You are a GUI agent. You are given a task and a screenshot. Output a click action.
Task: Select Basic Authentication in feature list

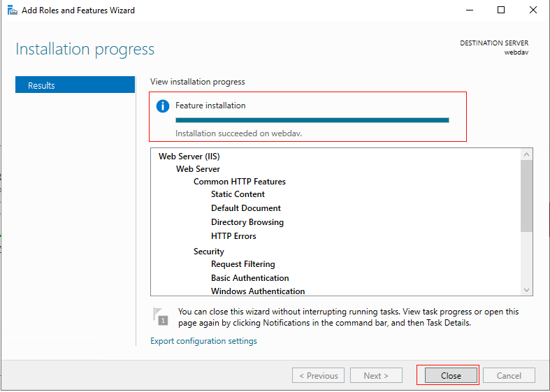(250, 278)
